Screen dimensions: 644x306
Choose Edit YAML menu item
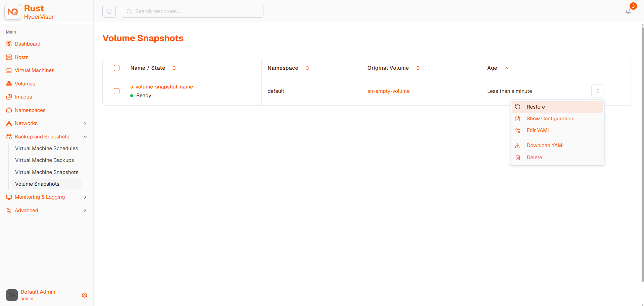point(557,130)
